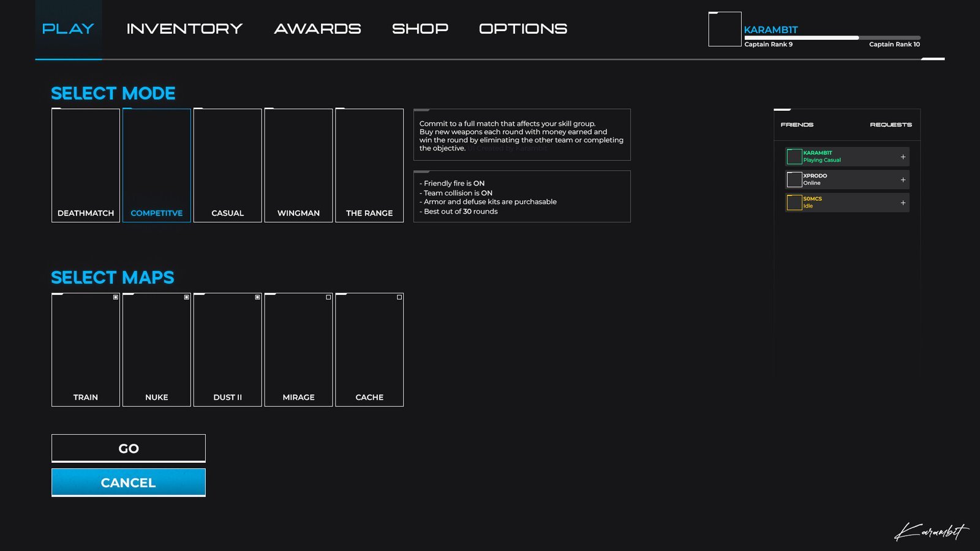Click SOMCS friend avatar
The image size is (980, 551).
[794, 203]
